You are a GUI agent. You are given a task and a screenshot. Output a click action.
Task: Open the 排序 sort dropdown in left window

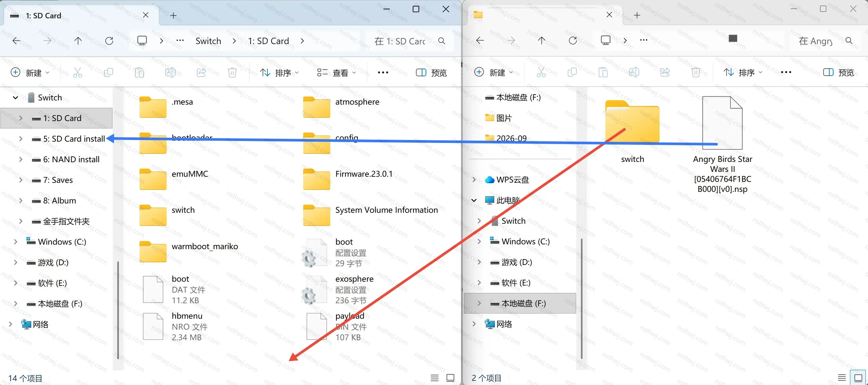click(279, 72)
